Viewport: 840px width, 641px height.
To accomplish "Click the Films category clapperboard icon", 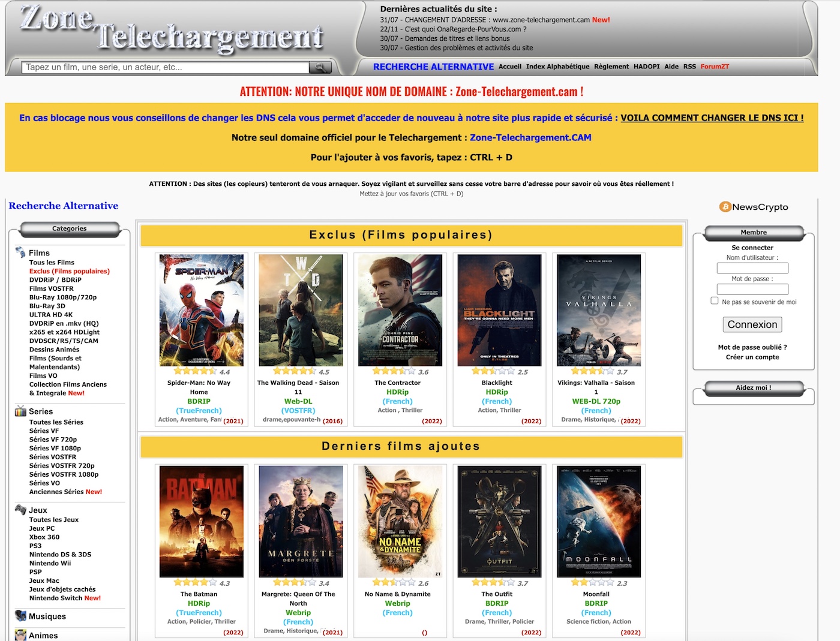I will pyautogui.click(x=20, y=252).
